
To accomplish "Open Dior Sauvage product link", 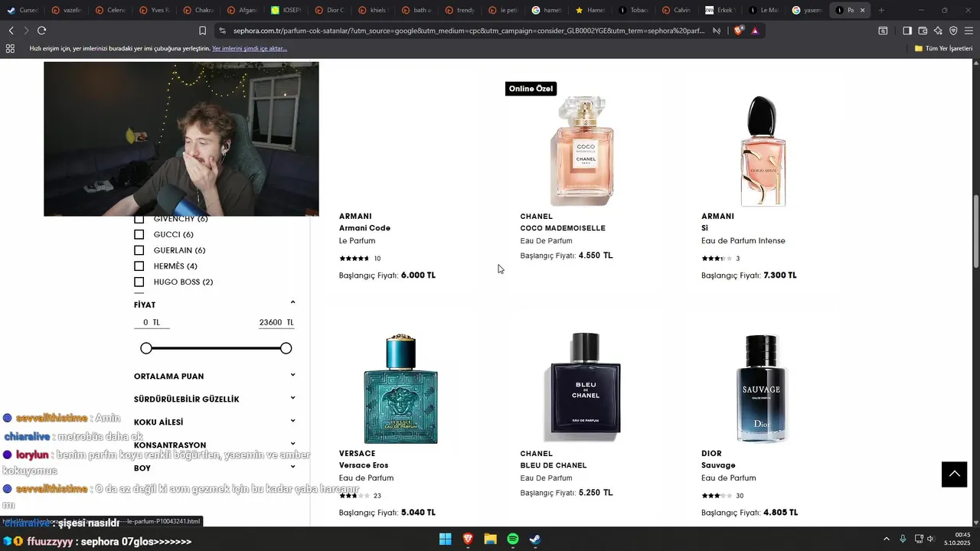I will point(718,465).
